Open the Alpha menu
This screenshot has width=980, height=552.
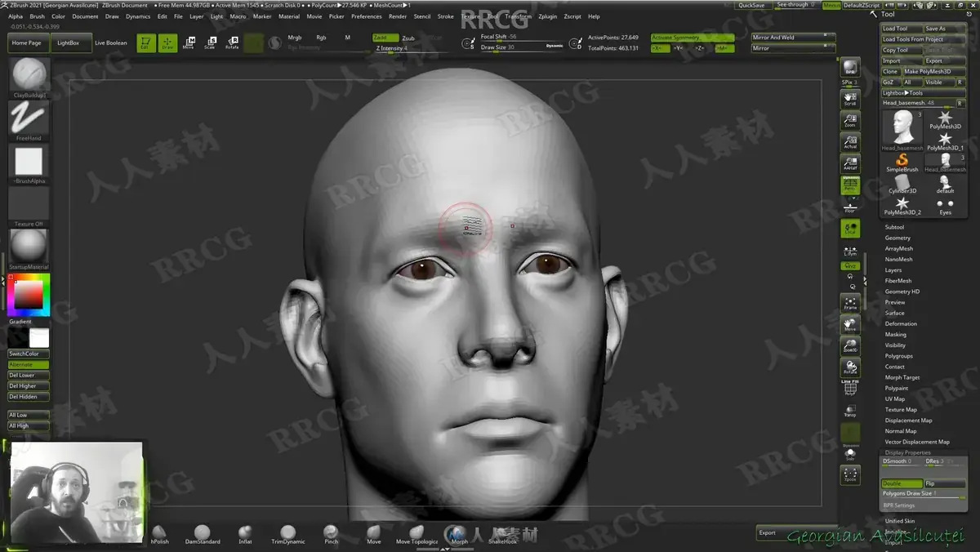click(16, 16)
